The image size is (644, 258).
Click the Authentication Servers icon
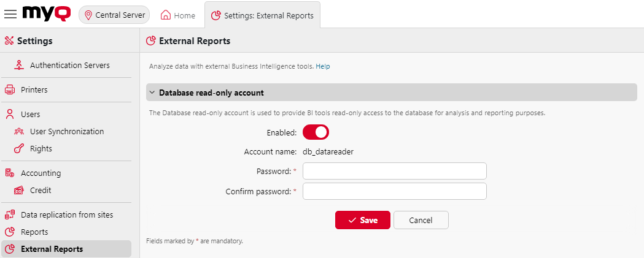tap(19, 65)
